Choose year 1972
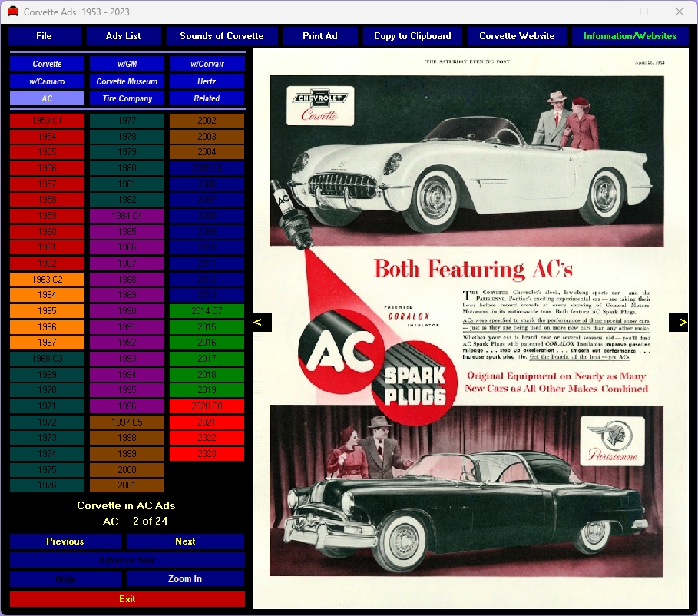 point(47,422)
